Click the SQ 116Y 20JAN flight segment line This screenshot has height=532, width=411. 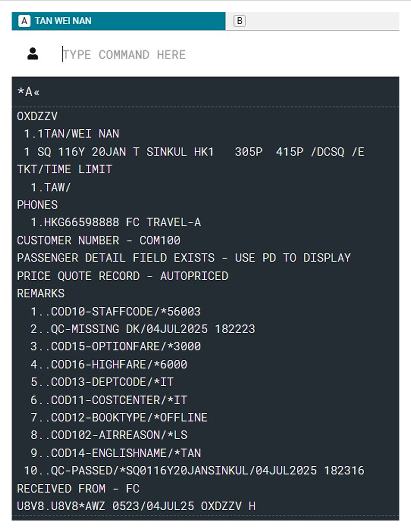coord(194,152)
